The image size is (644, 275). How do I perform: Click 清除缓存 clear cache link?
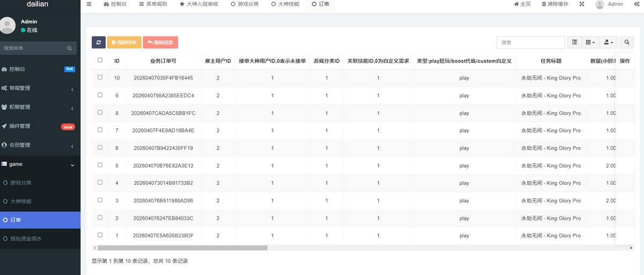(554, 4)
